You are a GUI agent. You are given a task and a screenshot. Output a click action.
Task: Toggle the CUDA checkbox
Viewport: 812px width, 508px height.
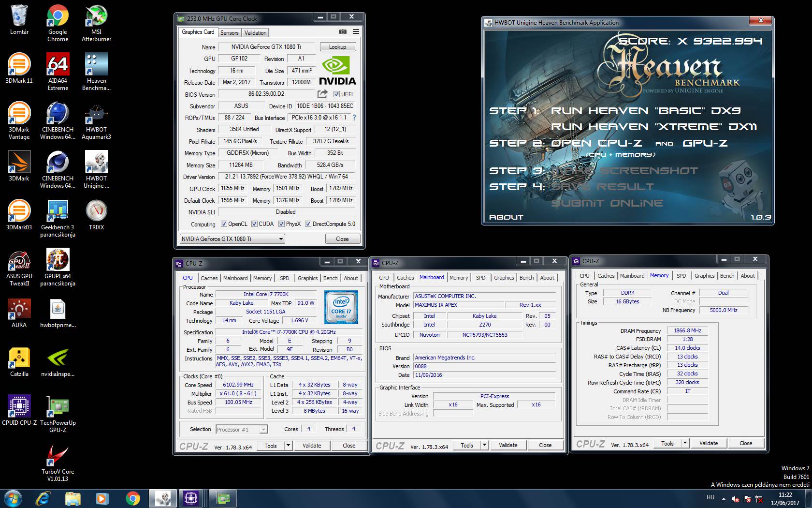coord(254,224)
